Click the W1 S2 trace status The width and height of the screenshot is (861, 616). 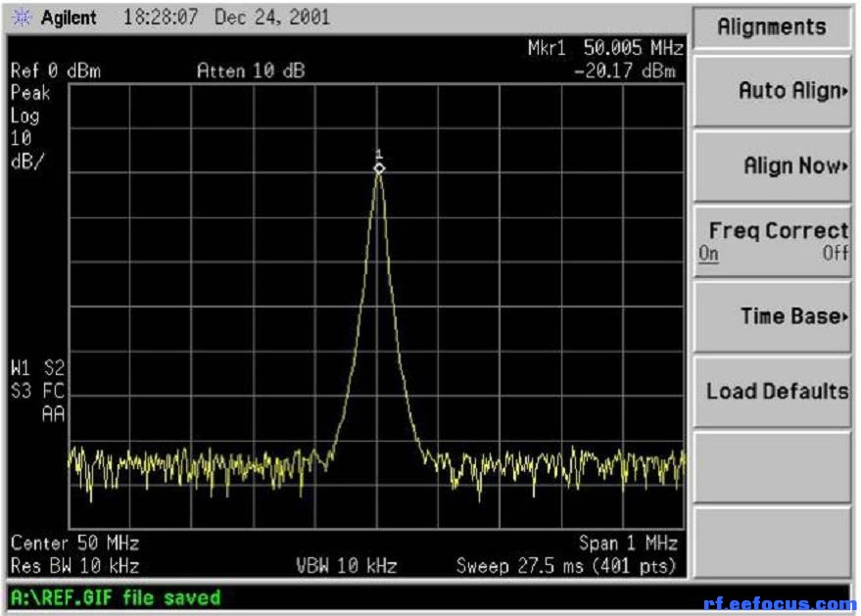coord(38,368)
